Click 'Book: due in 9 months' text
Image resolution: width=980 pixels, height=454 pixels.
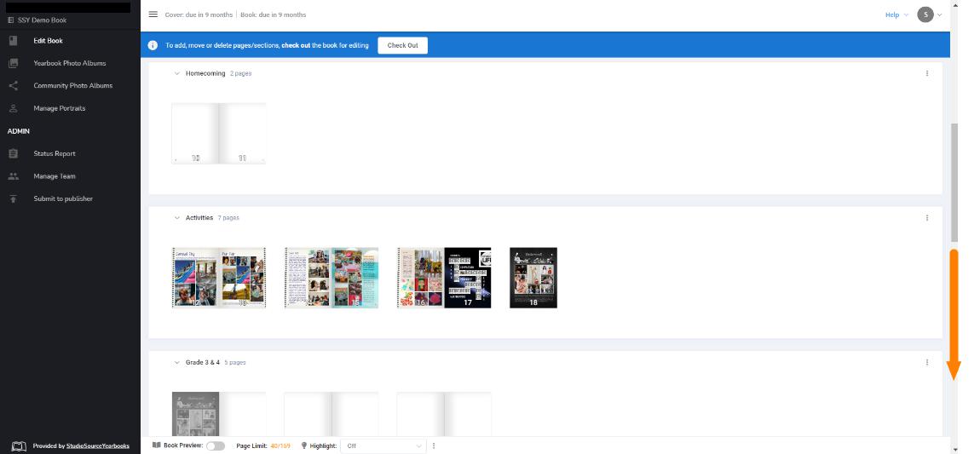pyautogui.click(x=274, y=15)
